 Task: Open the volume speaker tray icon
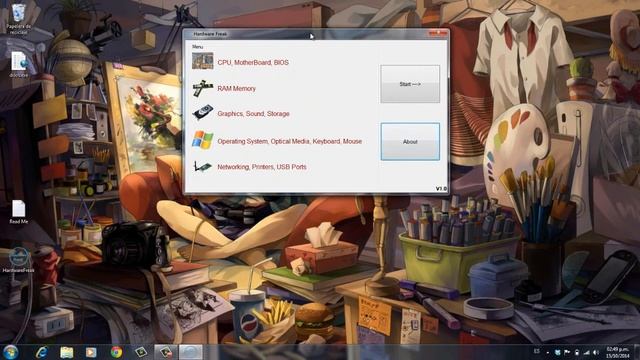click(x=596, y=352)
